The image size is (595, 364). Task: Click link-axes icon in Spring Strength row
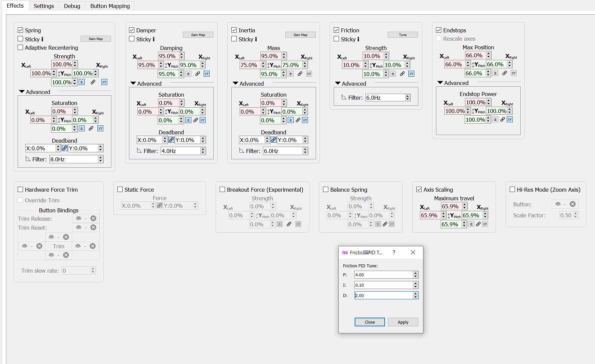[x=93, y=82]
